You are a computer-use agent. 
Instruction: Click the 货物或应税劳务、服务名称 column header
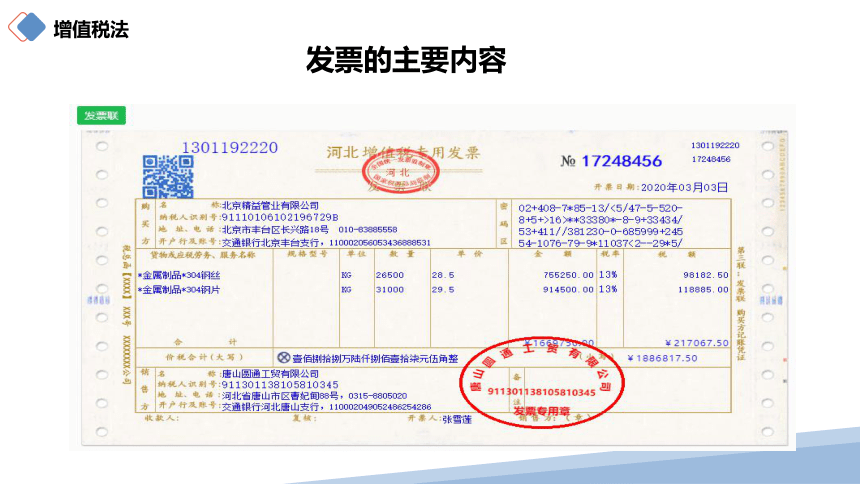click(203, 255)
